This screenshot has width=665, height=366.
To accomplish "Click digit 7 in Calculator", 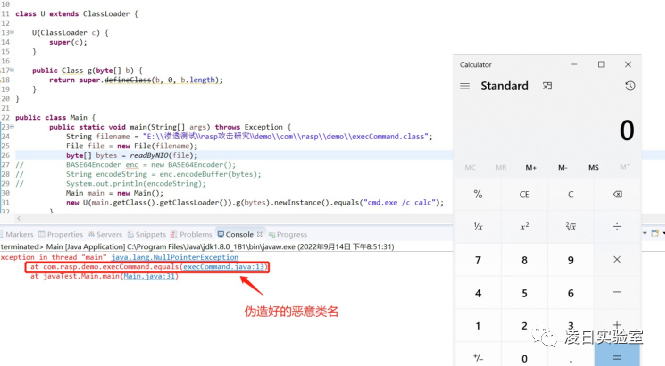I will 478,260.
